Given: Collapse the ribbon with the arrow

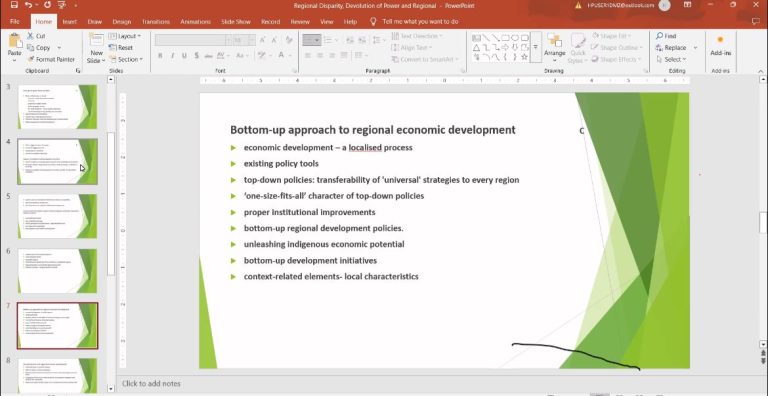Looking at the screenshot, I should click(761, 72).
